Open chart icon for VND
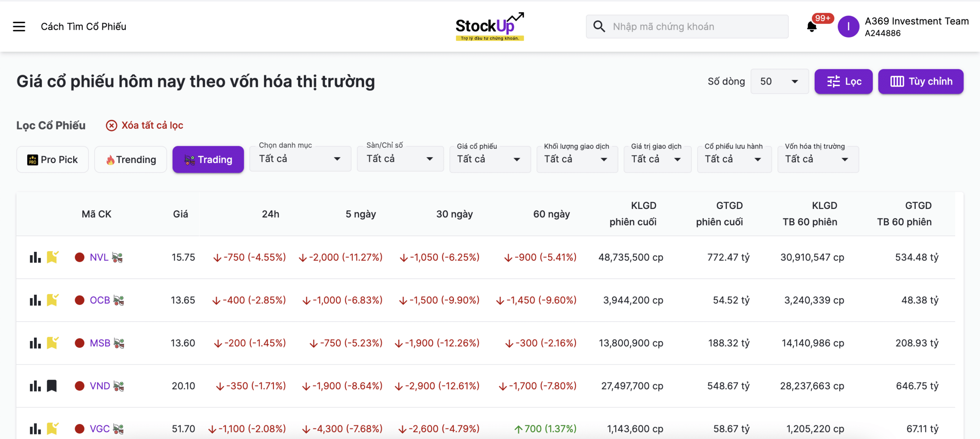Image resolution: width=980 pixels, height=439 pixels. (35, 386)
